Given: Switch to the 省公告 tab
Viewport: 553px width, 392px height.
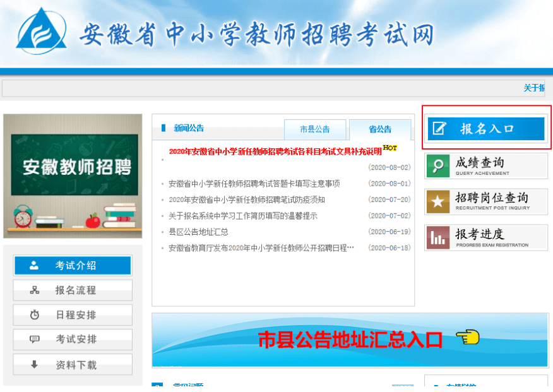Looking at the screenshot, I should pyautogui.click(x=380, y=129).
